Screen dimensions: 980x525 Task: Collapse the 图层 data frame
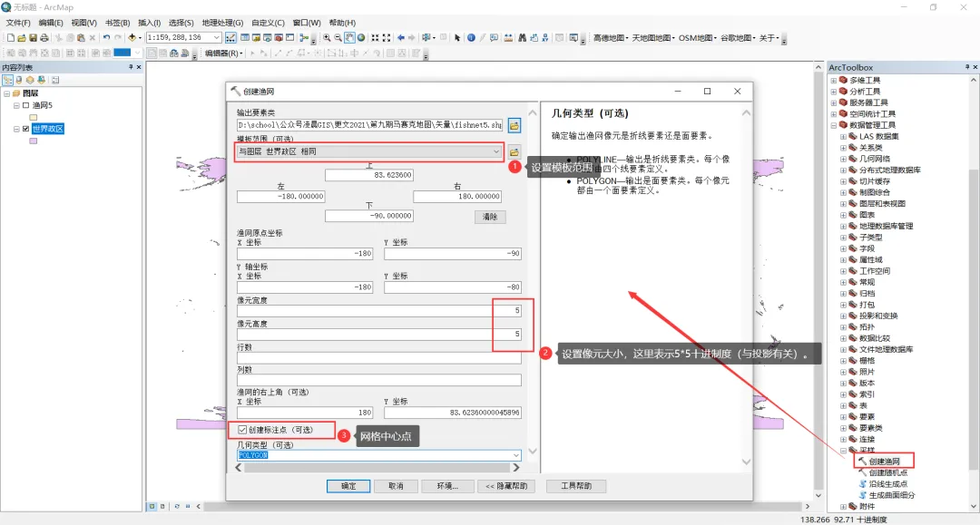tap(7, 93)
